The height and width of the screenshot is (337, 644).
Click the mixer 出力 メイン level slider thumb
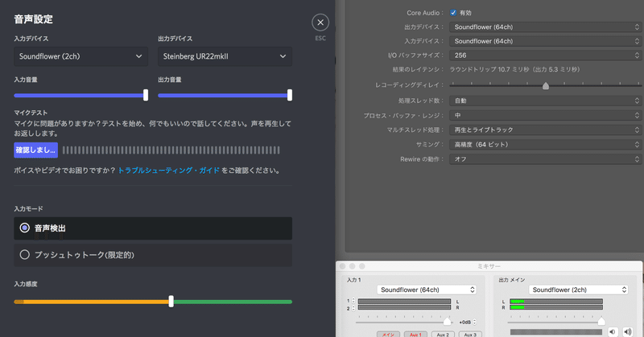601,322
